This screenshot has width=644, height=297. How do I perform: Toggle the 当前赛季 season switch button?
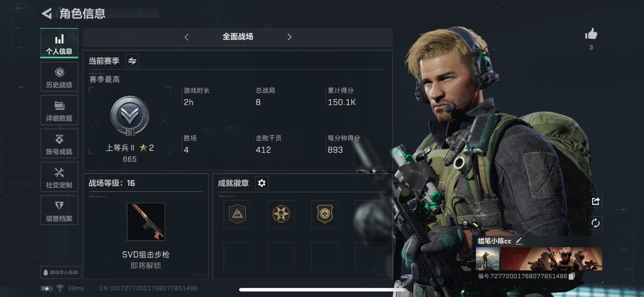coord(132,61)
